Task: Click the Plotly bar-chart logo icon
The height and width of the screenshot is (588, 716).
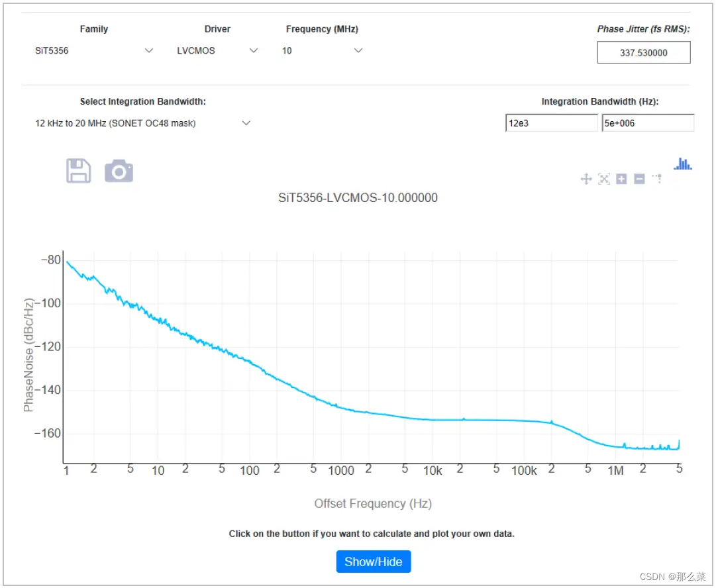Action: pos(683,164)
